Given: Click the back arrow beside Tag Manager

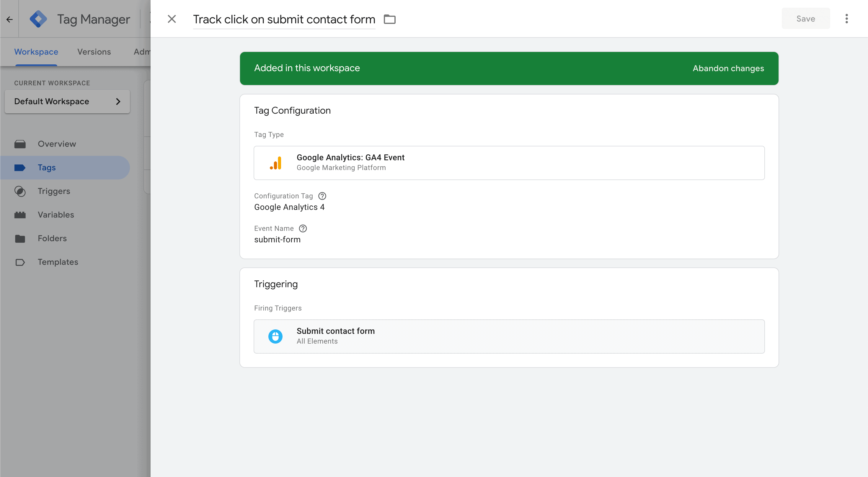Looking at the screenshot, I should point(9,19).
